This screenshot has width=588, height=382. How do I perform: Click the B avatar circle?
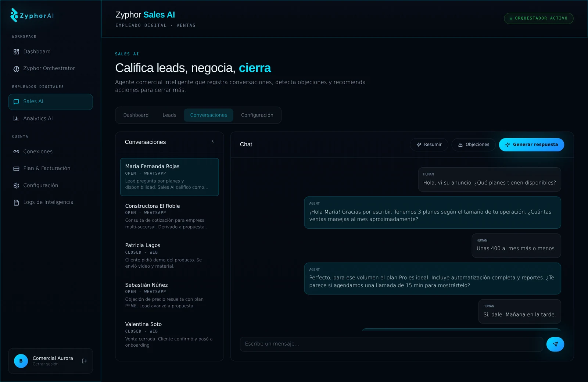[x=21, y=361]
